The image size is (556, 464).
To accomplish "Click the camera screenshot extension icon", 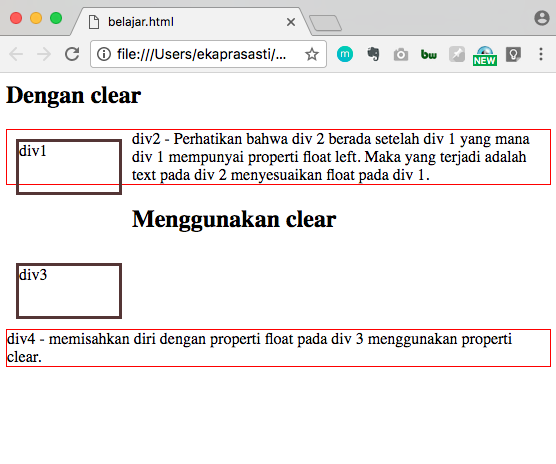I will (401, 55).
